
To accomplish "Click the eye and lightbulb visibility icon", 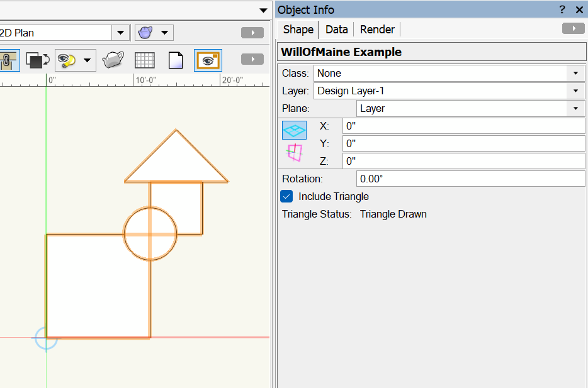I will click(x=67, y=60).
